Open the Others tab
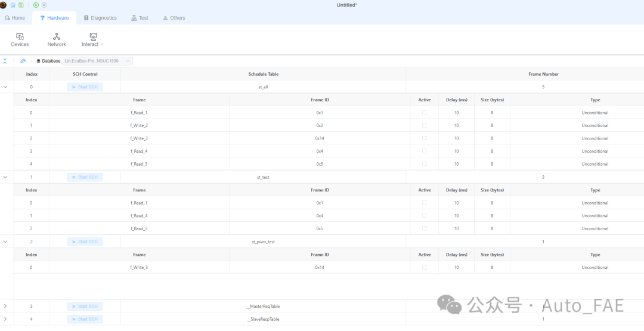 [x=174, y=18]
